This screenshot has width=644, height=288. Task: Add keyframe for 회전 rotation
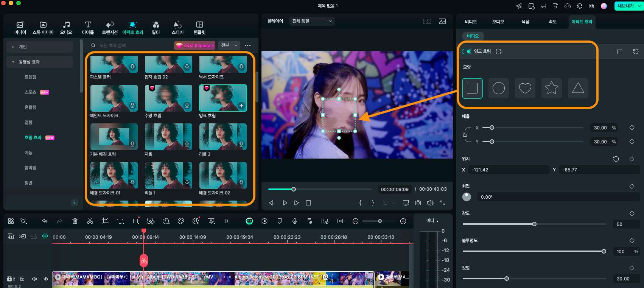click(x=632, y=186)
